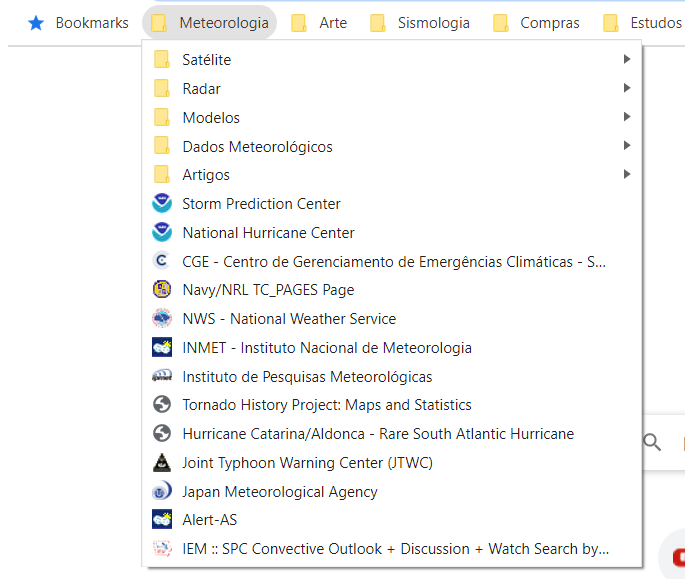Select Instituto de Pesquisas Meteorológicas text
The width and height of the screenshot is (685, 579).
(x=307, y=377)
